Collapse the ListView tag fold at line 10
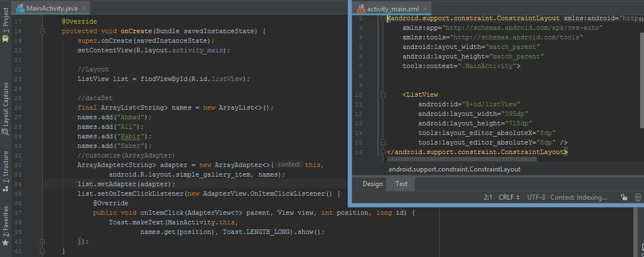The height and width of the screenshot is (257, 644). (x=383, y=94)
